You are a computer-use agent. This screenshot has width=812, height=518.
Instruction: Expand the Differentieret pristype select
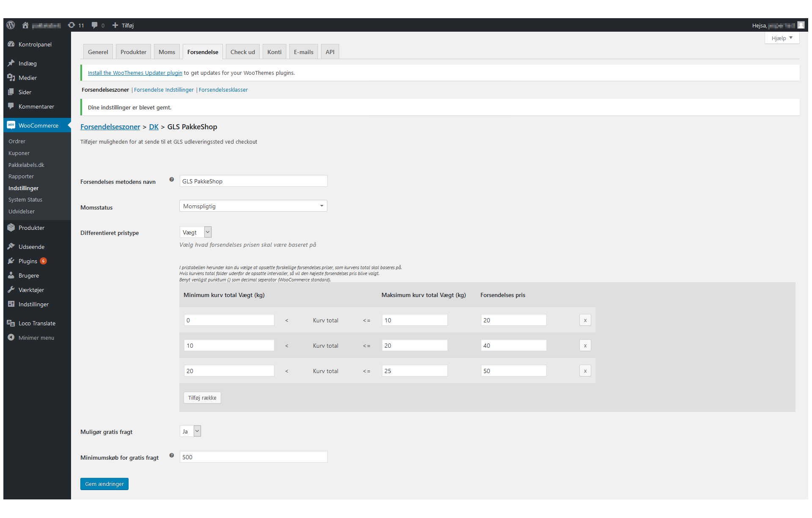pos(195,232)
